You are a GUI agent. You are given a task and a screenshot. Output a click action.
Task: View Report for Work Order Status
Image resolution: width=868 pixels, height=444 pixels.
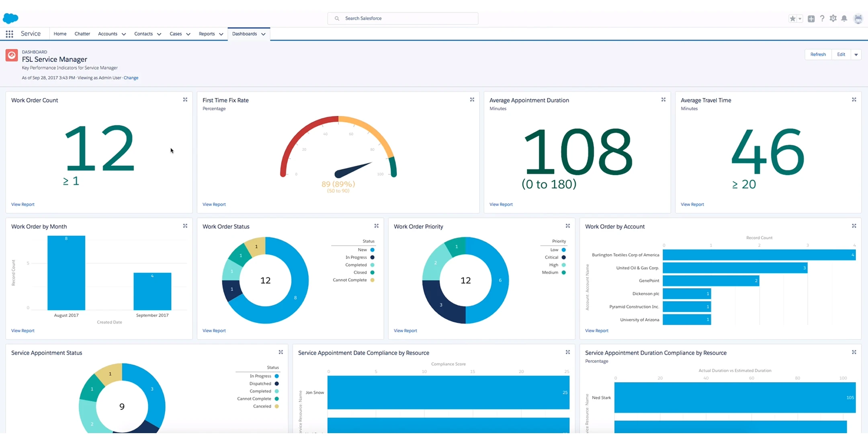click(x=214, y=331)
